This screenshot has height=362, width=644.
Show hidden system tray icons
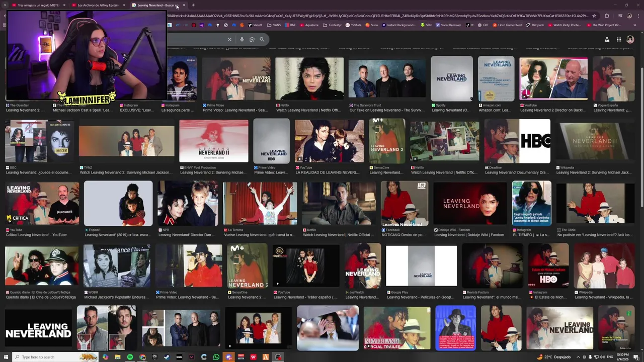point(578,357)
